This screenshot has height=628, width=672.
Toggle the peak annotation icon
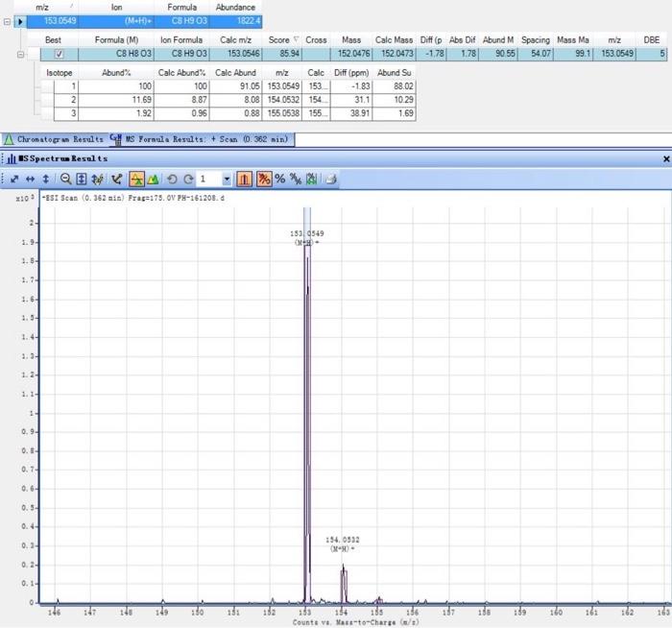point(136,180)
